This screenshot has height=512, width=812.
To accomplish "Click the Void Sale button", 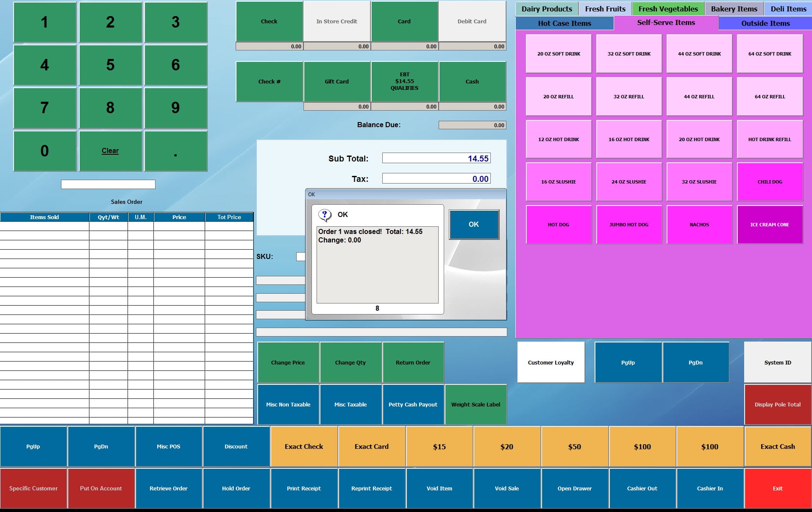I will [x=507, y=488].
